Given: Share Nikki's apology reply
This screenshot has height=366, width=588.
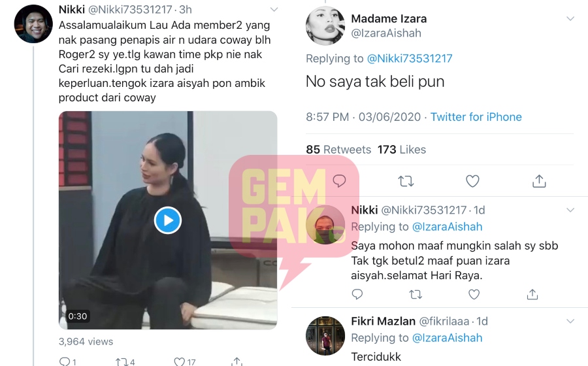Looking at the screenshot, I should coord(532,294).
